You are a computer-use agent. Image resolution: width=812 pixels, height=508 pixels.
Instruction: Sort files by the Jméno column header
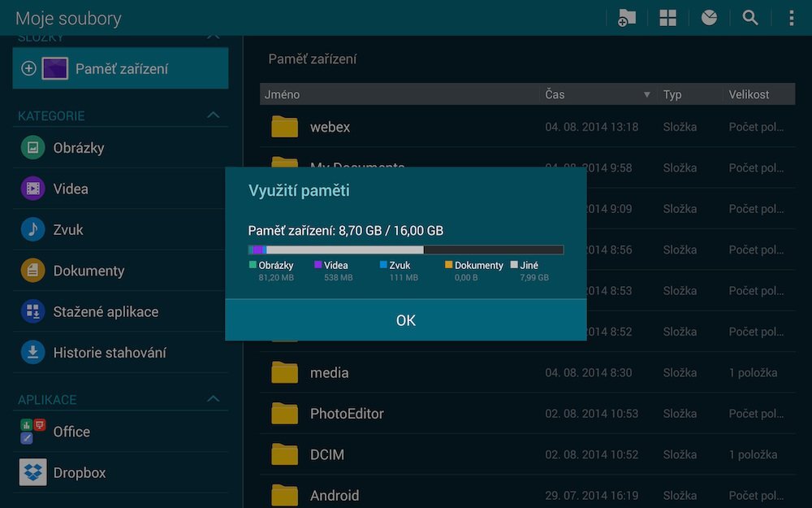pos(283,95)
